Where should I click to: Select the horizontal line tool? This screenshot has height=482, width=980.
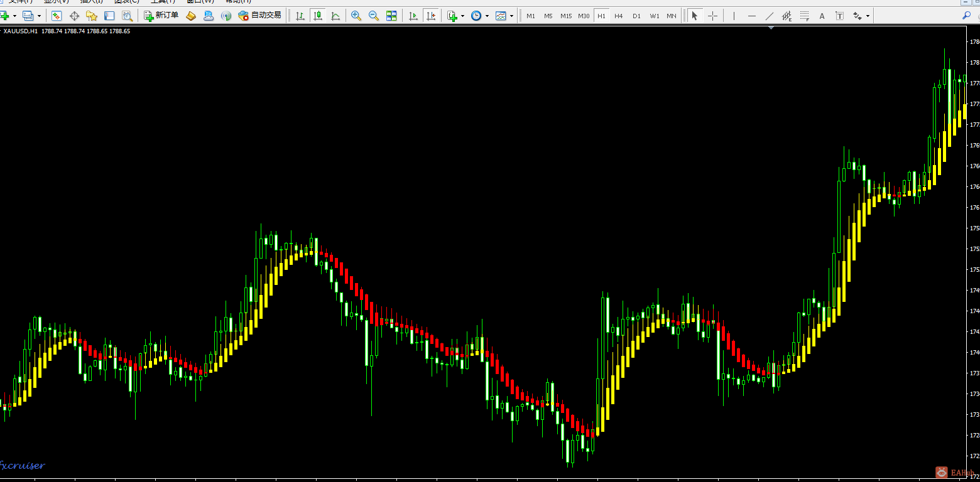click(x=752, y=16)
